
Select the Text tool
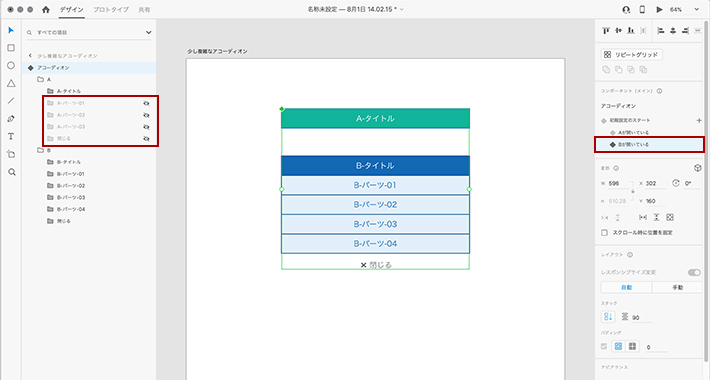pos(11,136)
